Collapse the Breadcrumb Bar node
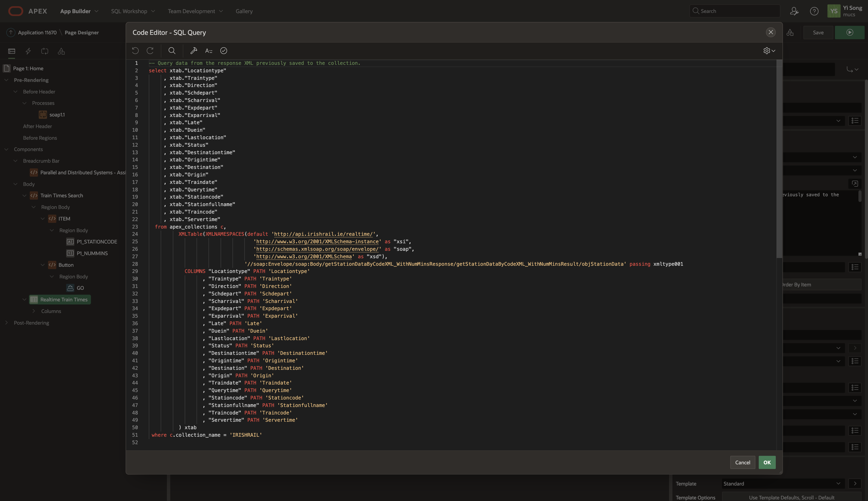The width and height of the screenshot is (868, 501). [x=16, y=161]
